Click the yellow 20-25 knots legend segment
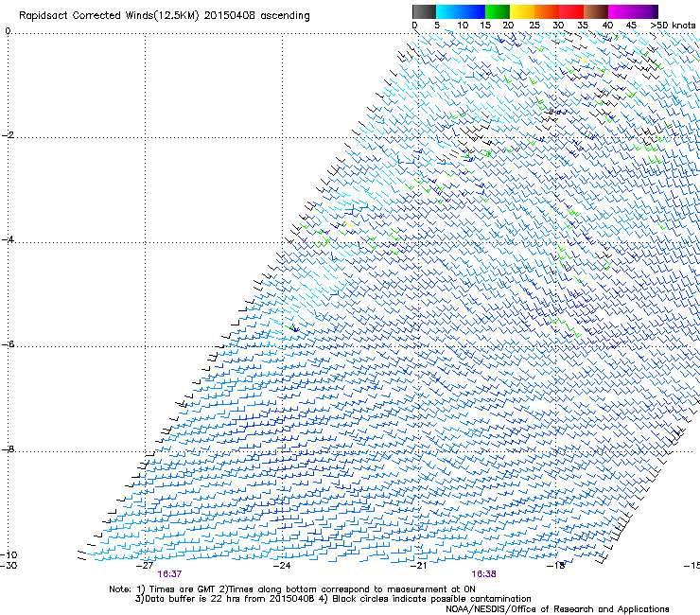The width and height of the screenshot is (700, 615). click(522, 11)
